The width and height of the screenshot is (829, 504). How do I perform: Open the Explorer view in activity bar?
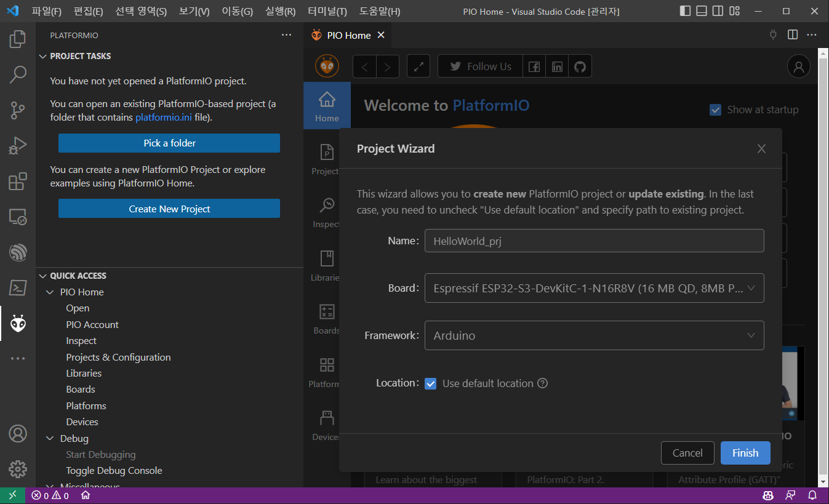[18, 40]
